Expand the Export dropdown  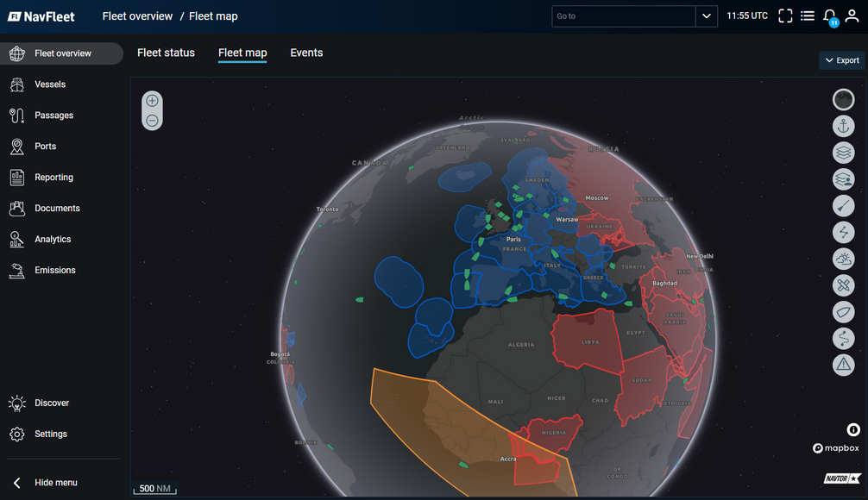click(x=842, y=60)
